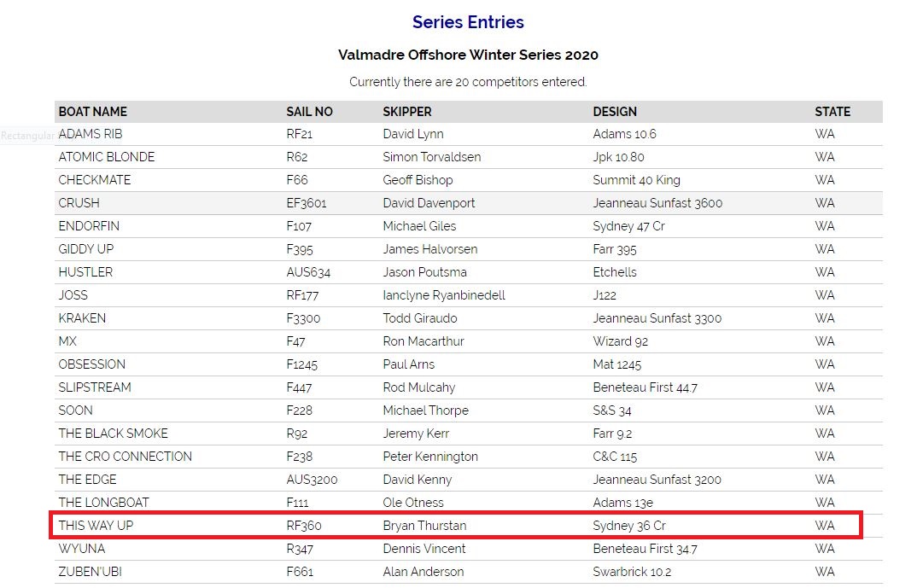Select skipper Ianclyne Ryanbinedell

coord(444,295)
